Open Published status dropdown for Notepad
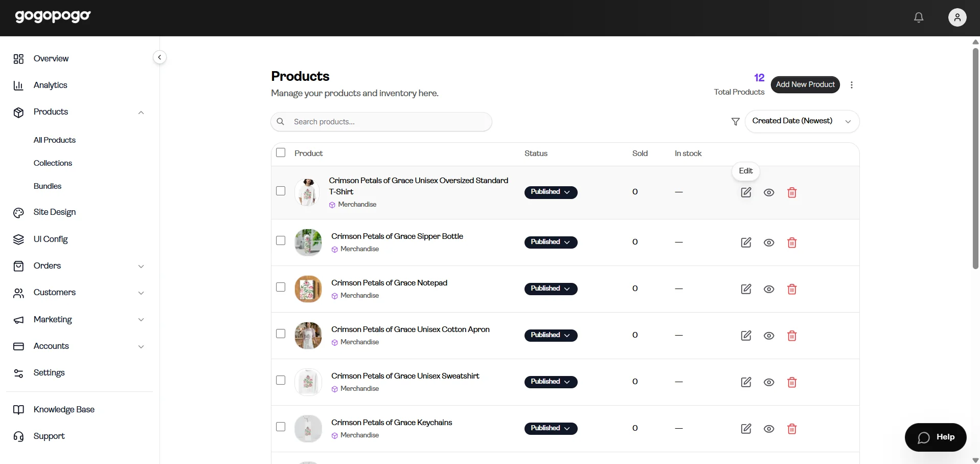 coord(551,289)
